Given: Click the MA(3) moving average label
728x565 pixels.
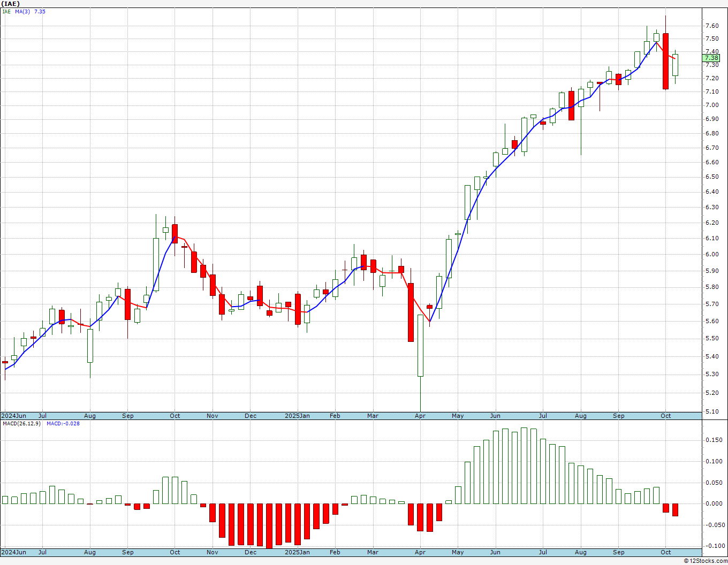Looking at the screenshot, I should click(22, 11).
